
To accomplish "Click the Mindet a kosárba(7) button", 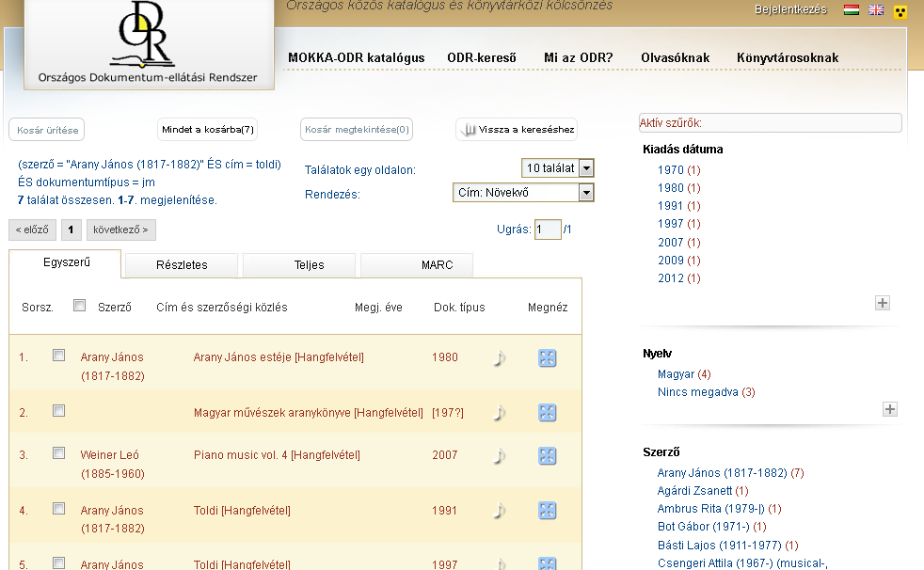I will tap(208, 130).
